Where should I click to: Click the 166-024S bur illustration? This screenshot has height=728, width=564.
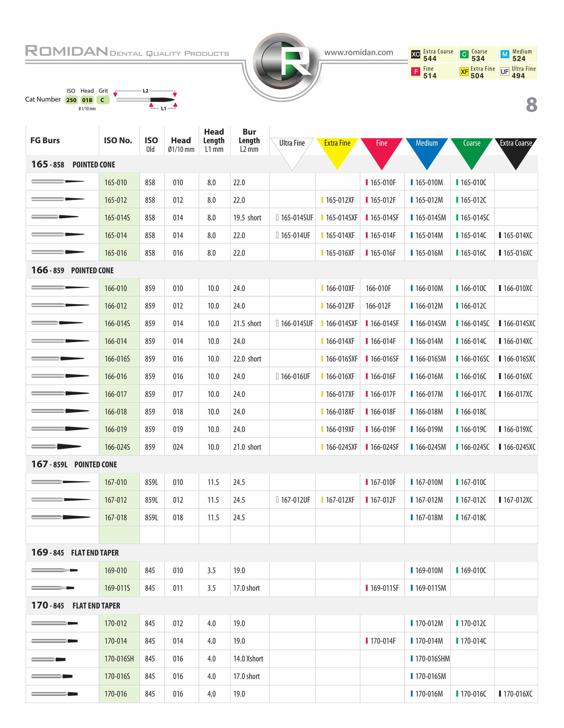[56, 446]
